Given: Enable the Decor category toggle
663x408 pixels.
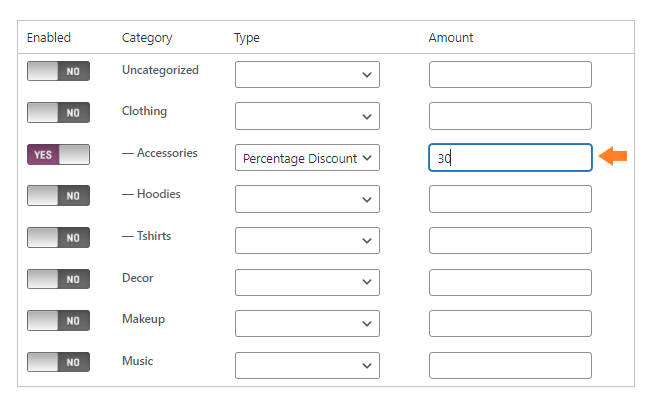Looking at the screenshot, I should click(58, 280).
